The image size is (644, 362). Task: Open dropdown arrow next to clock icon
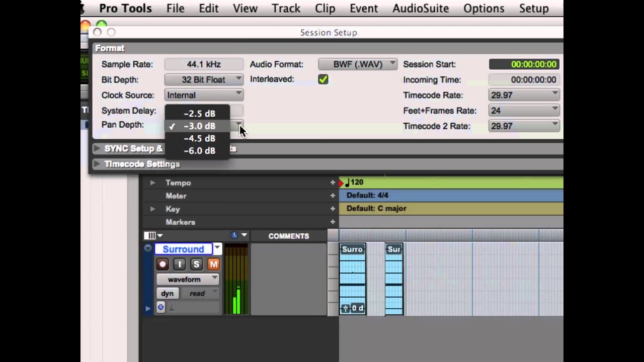point(244,235)
